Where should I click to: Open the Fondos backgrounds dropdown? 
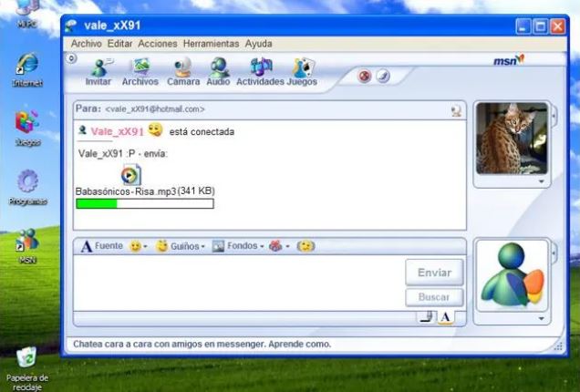(238, 246)
